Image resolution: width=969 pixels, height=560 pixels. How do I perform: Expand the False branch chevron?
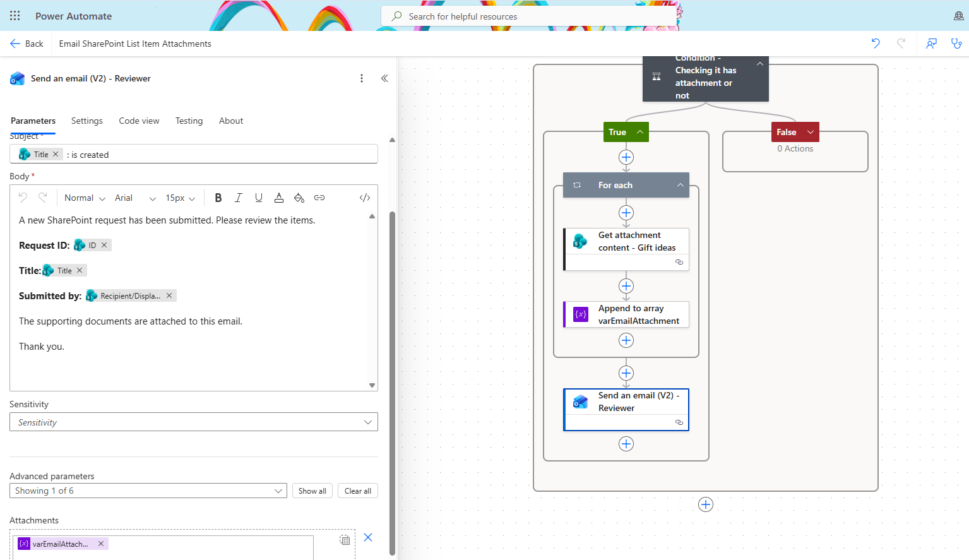pos(811,132)
